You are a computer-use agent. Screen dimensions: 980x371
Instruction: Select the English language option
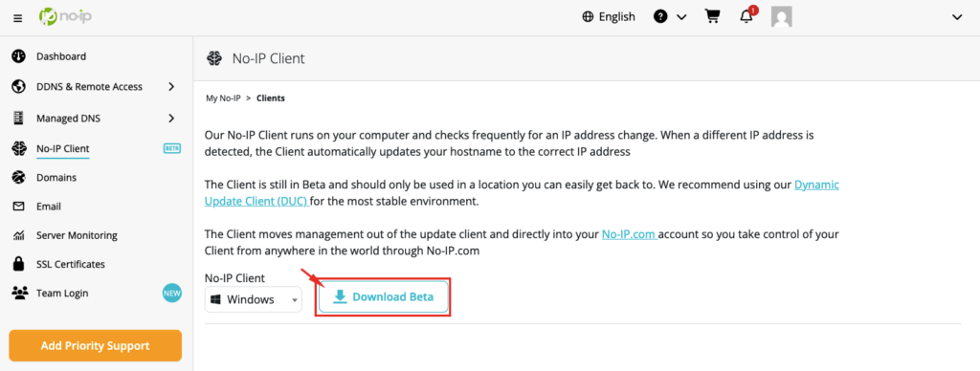[617, 17]
